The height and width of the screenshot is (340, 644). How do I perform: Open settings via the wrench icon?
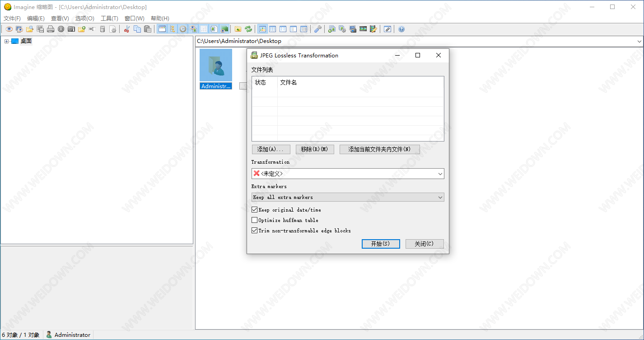[x=318, y=29]
